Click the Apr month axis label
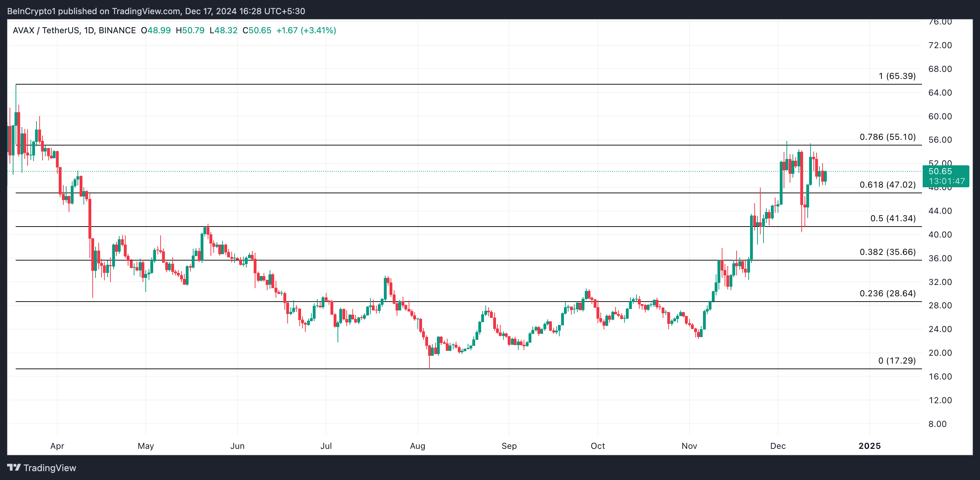 pos(57,446)
